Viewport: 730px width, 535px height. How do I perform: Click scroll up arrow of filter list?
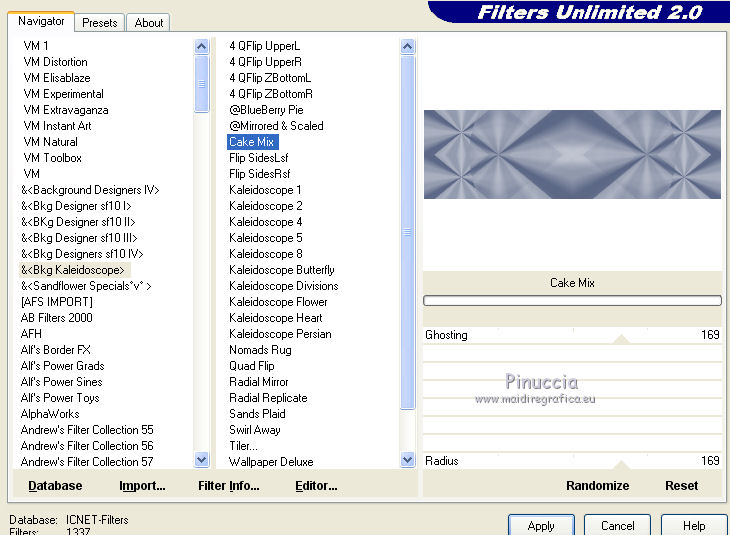tap(407, 46)
